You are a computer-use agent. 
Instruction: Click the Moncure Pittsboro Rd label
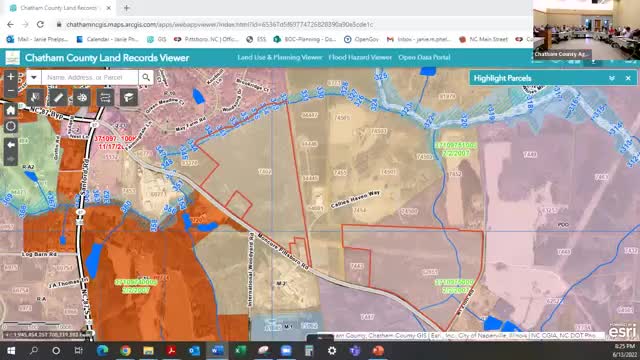(283, 251)
